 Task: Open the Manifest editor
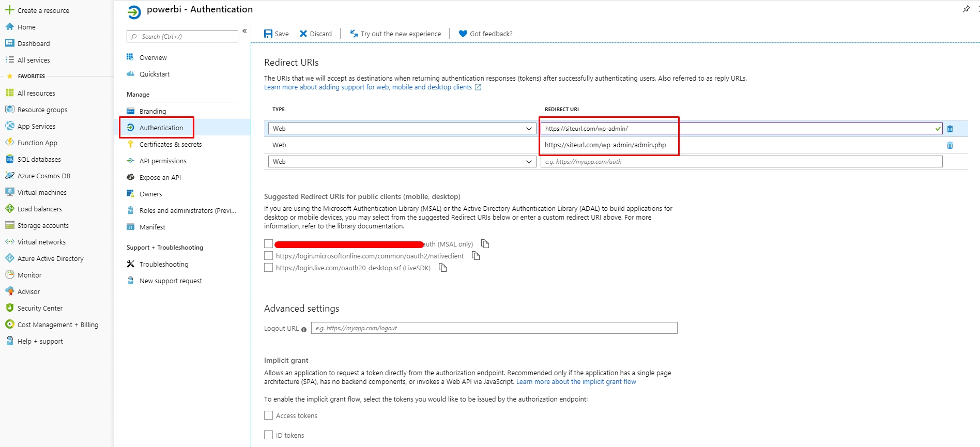152,227
